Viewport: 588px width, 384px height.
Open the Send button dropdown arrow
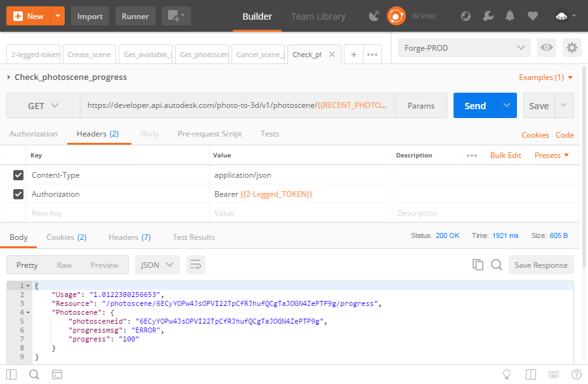coord(507,105)
